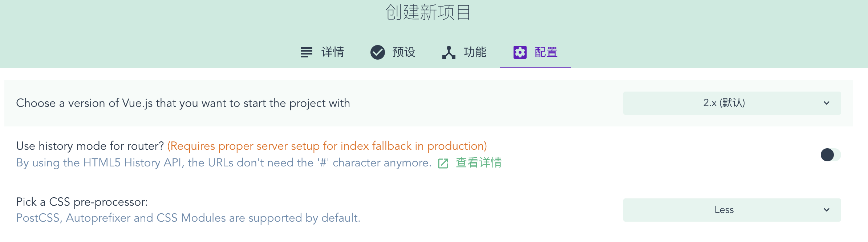
Task: Switch to the 预设 tab
Action: pyautogui.click(x=393, y=52)
